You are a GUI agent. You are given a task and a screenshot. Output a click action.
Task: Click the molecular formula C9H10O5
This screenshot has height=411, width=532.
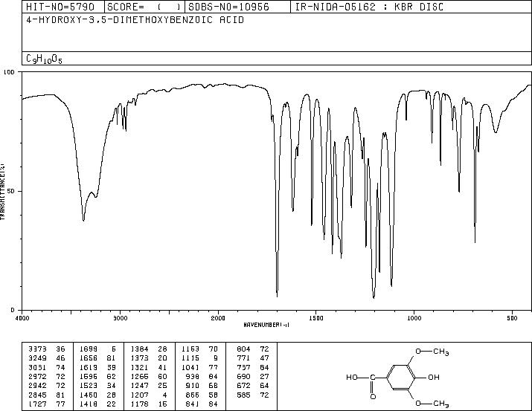pyautogui.click(x=44, y=59)
